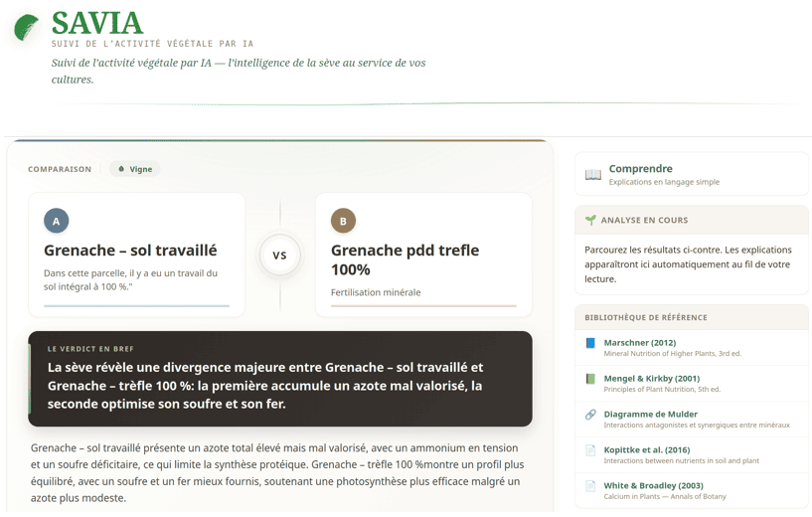812x517 pixels.
Task: Select the Grenache pdd trefle 100% card
Action: [423, 256]
